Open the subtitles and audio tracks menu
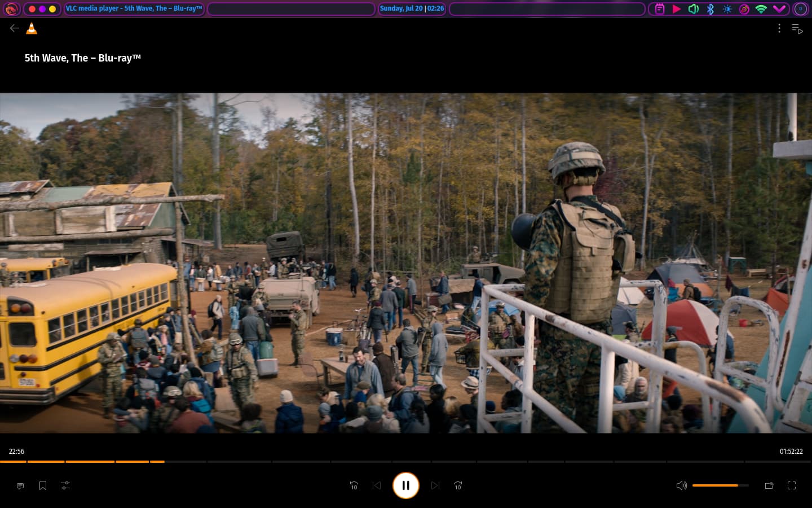Image resolution: width=812 pixels, height=508 pixels. [x=20, y=485]
